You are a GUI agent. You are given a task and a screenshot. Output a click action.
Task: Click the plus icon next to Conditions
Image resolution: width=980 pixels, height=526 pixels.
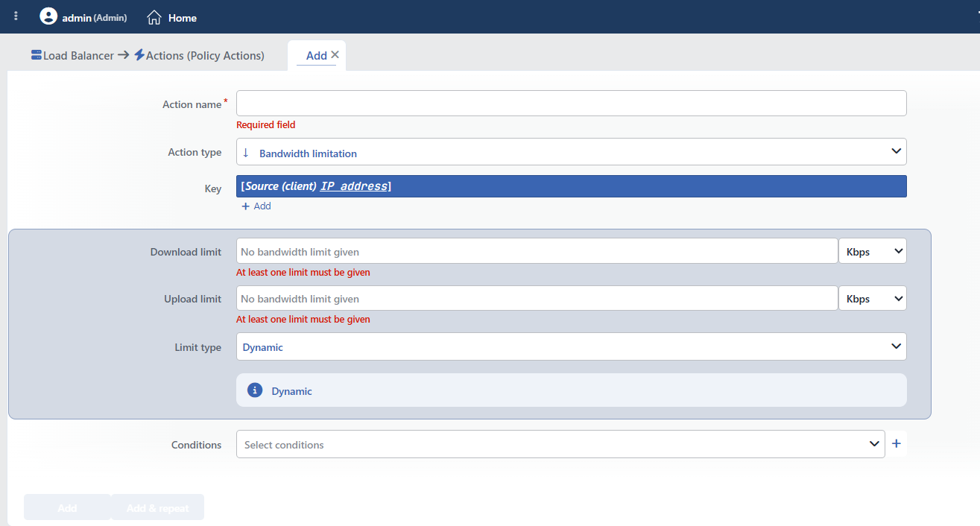(897, 444)
